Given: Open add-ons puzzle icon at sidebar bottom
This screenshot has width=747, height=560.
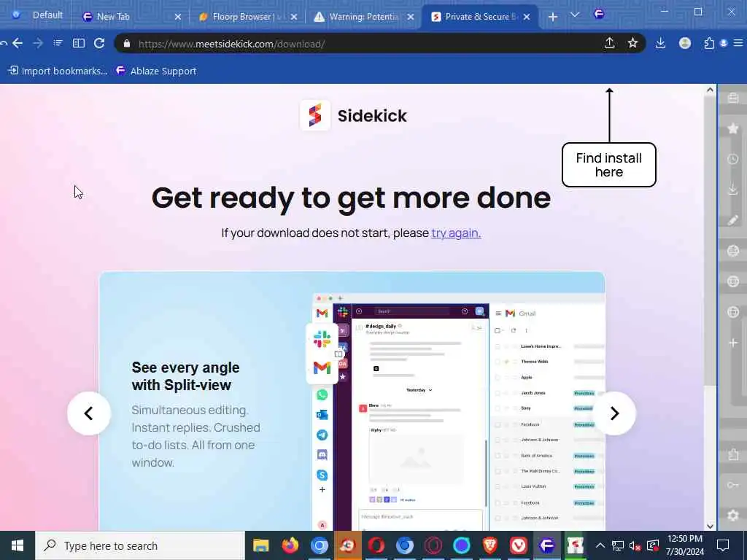Looking at the screenshot, I should click(733, 454).
